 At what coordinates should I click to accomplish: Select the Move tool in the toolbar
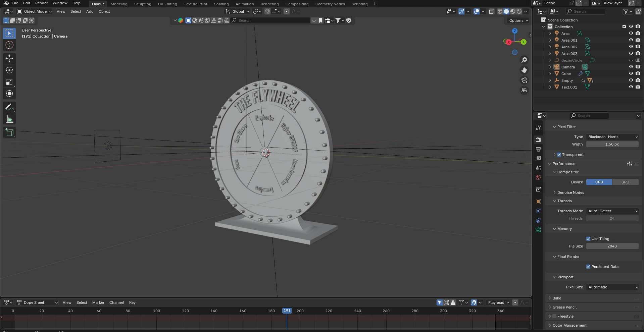click(9, 58)
